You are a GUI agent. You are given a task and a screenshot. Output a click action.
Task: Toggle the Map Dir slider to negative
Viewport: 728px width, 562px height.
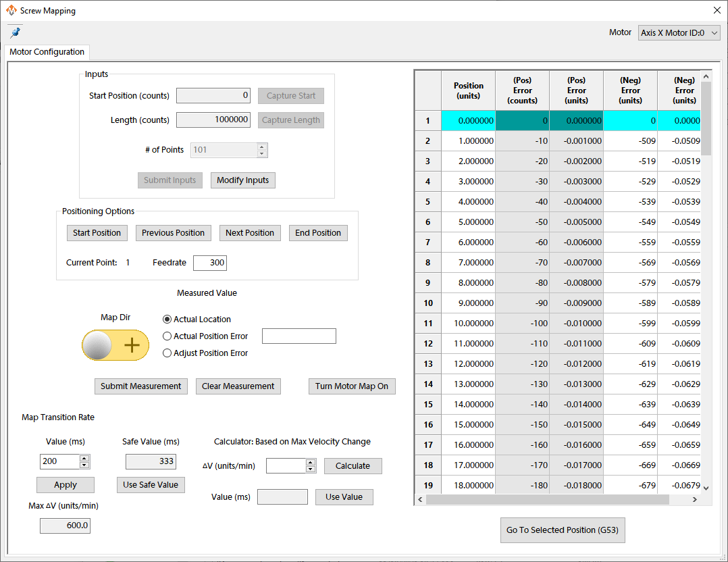[115, 344]
